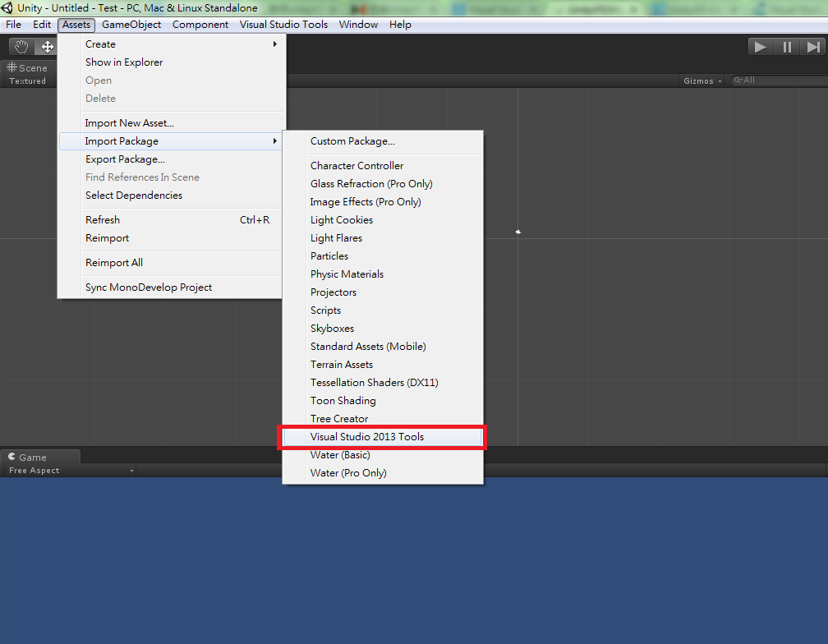This screenshot has width=828, height=644.
Task: Click Refresh in Assets menu
Action: 171,219
